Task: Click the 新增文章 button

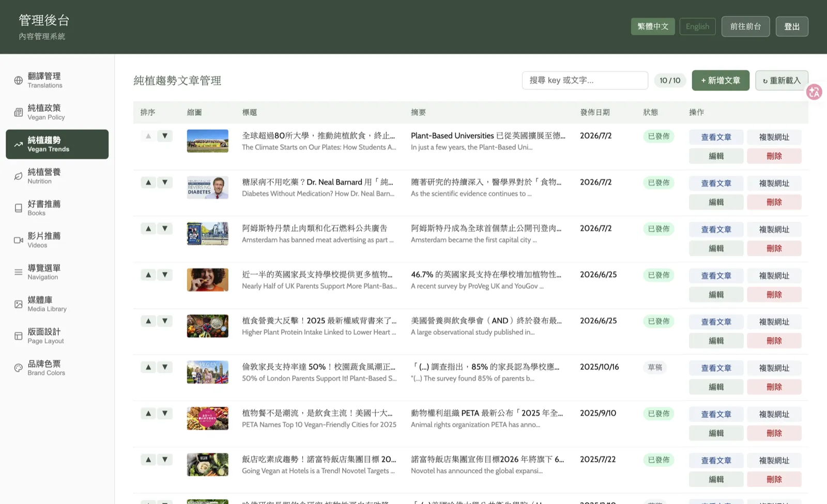Action: coord(721,81)
